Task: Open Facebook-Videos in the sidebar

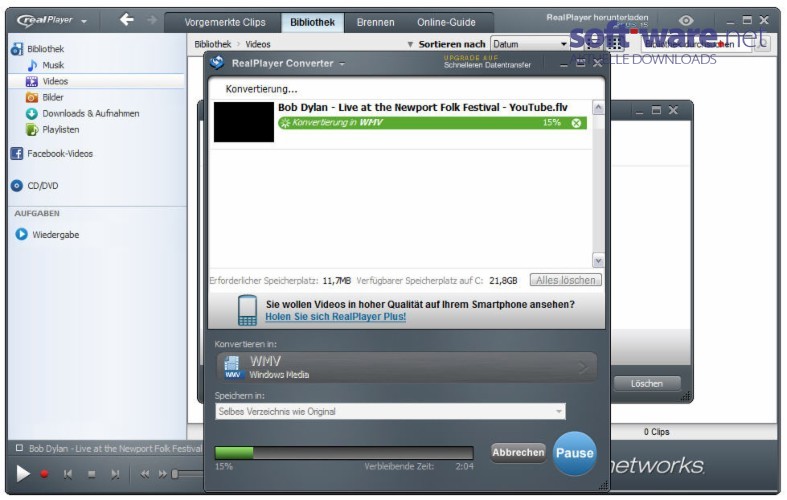Action: point(60,154)
